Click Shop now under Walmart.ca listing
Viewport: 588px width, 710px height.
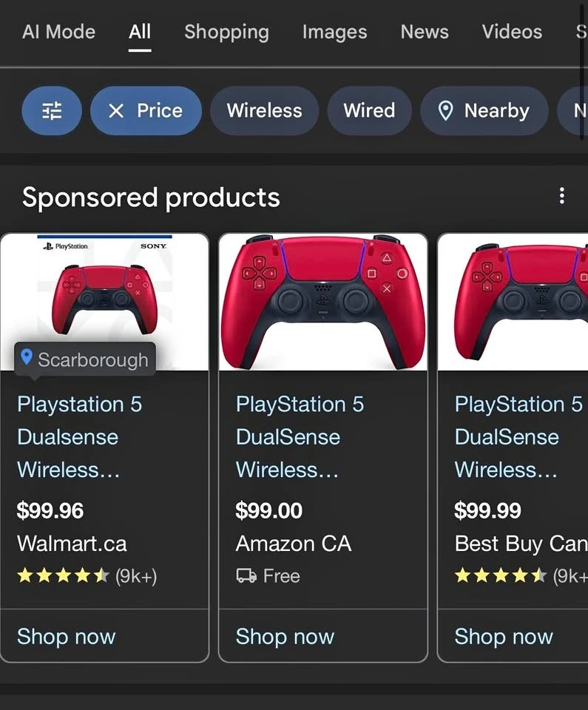tap(66, 636)
